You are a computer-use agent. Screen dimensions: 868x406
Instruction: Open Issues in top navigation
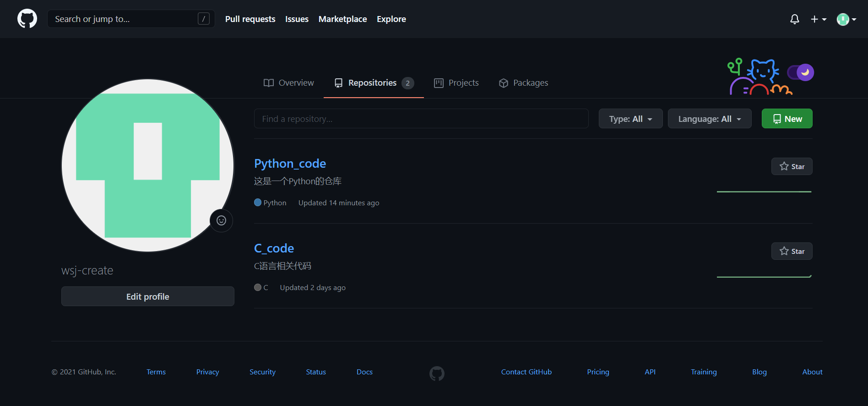tap(297, 19)
